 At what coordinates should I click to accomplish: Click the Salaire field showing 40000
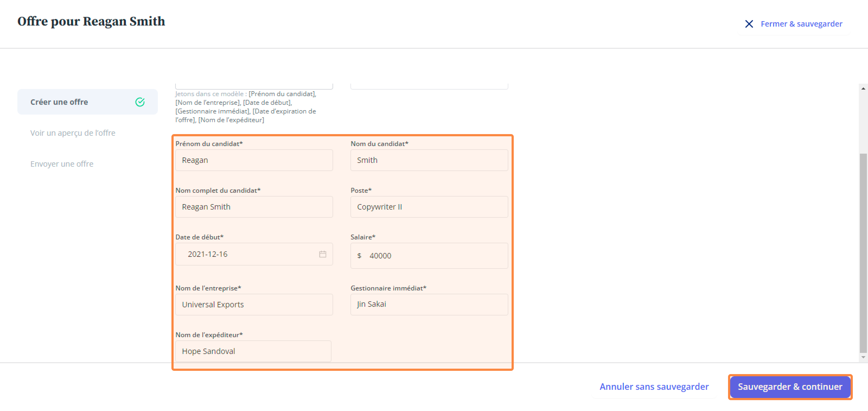[429, 255]
